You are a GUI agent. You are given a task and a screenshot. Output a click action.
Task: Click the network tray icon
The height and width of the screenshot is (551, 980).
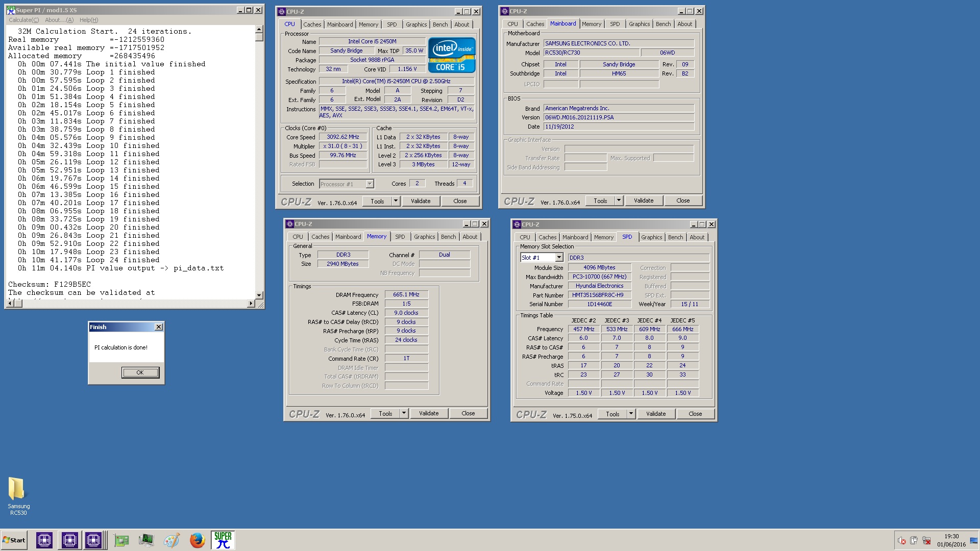[927, 540]
